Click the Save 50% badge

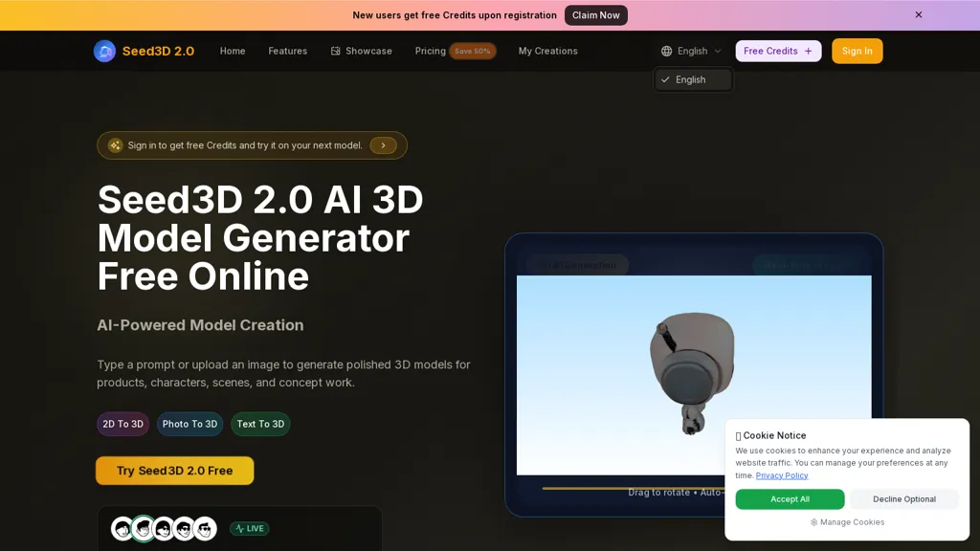point(473,52)
